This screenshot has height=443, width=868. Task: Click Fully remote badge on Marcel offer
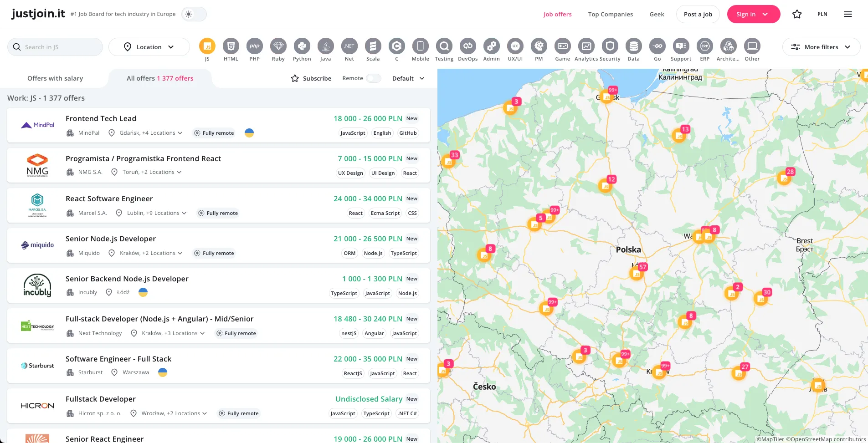click(x=218, y=213)
